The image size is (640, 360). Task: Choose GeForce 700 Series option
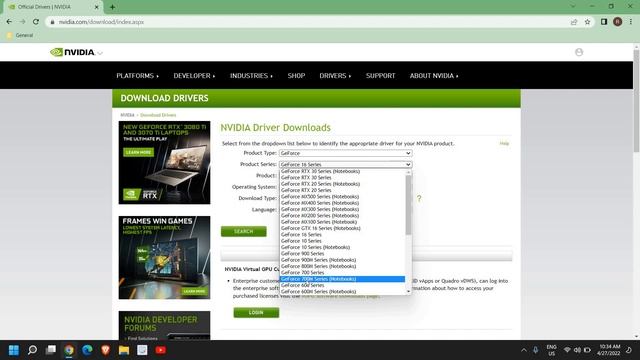click(342, 273)
